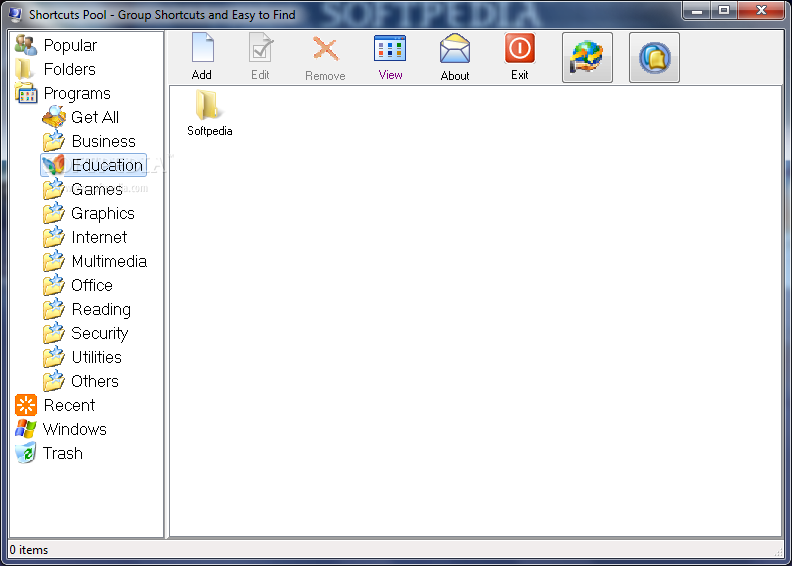Select the Office program group

(78, 285)
